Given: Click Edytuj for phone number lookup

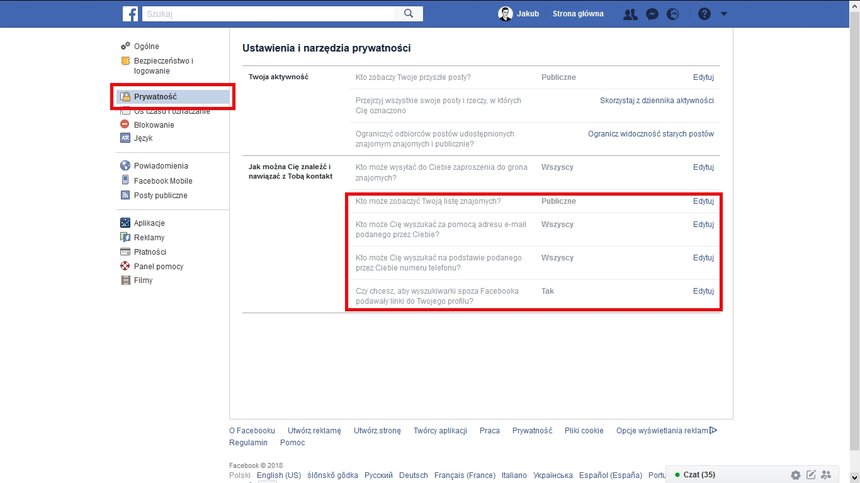Looking at the screenshot, I should (703, 258).
